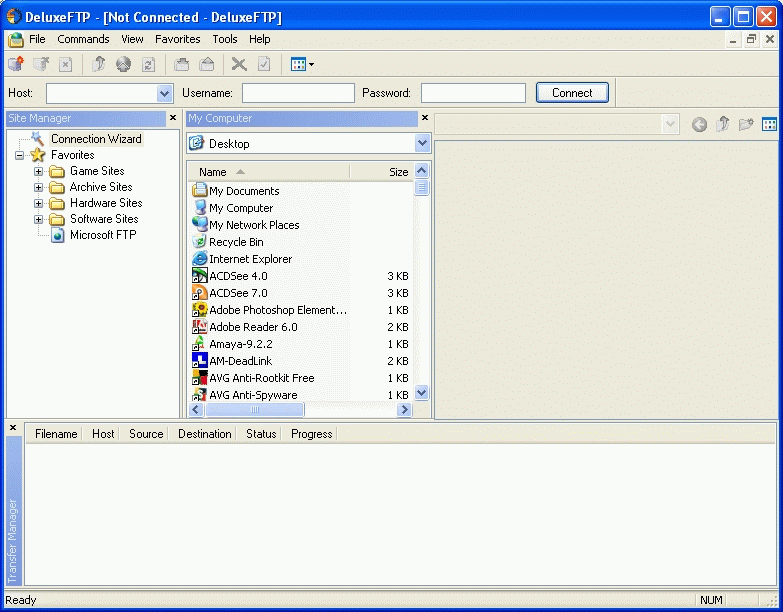Close the Site Manager panel
This screenshot has width=783, height=612.
[x=173, y=118]
